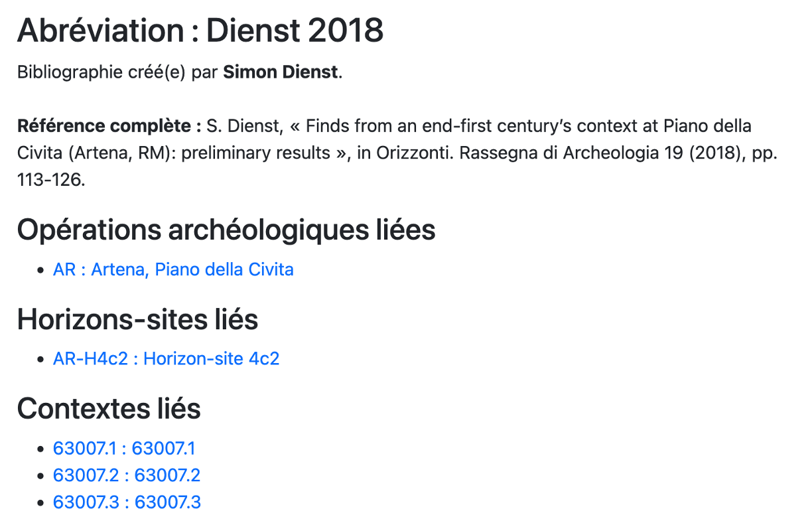The image size is (812, 523).
Task: Click the bullet before the AR-H4c2 link
Action: 42,359
